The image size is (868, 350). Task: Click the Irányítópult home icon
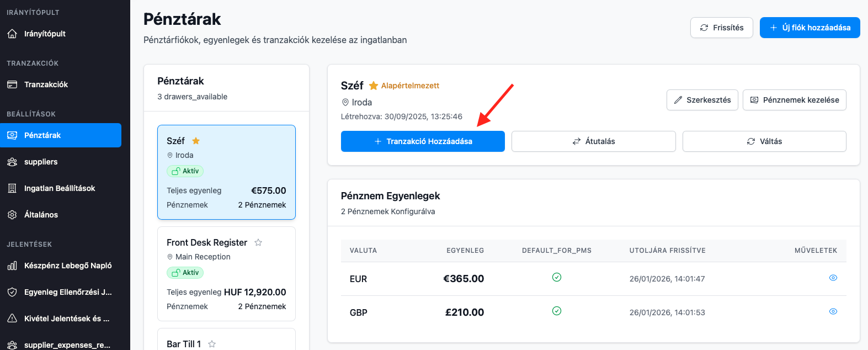12,34
